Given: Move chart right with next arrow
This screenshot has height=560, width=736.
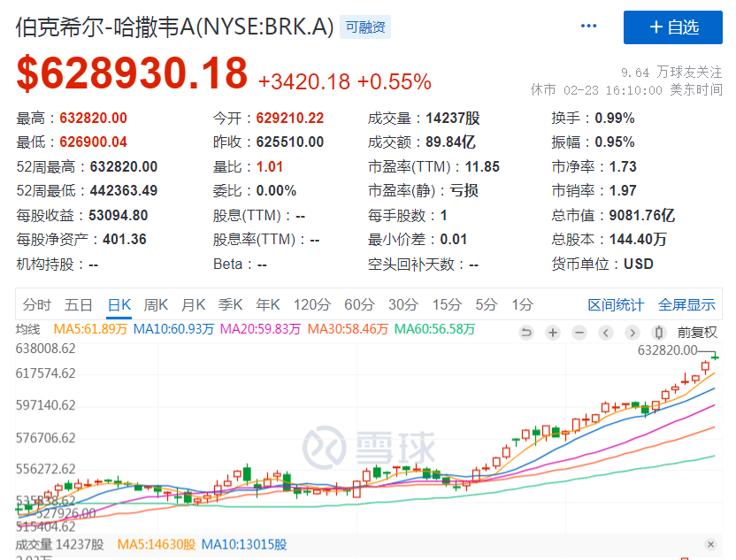Looking at the screenshot, I should coord(632,333).
